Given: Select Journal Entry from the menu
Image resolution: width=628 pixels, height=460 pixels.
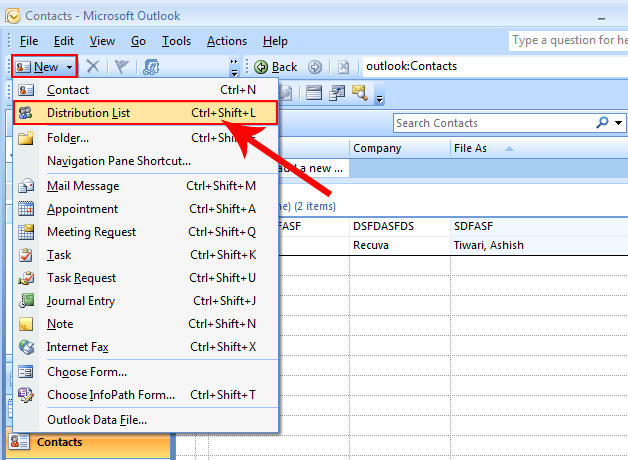Looking at the screenshot, I should click(146, 301).
